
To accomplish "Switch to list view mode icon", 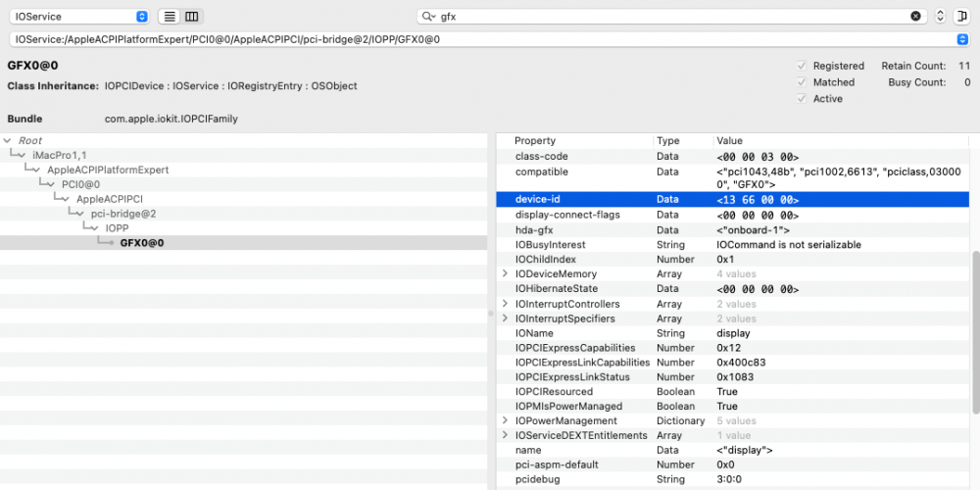I will tap(170, 17).
